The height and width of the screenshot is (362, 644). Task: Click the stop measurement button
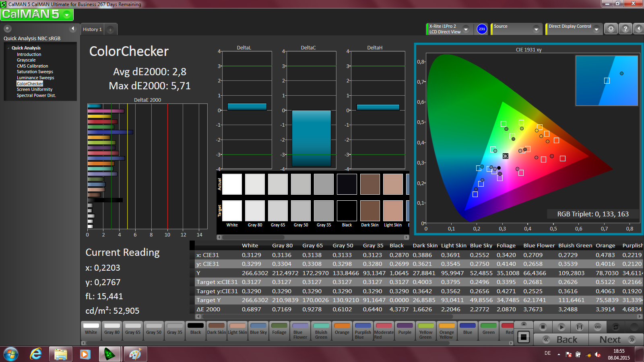click(x=543, y=327)
